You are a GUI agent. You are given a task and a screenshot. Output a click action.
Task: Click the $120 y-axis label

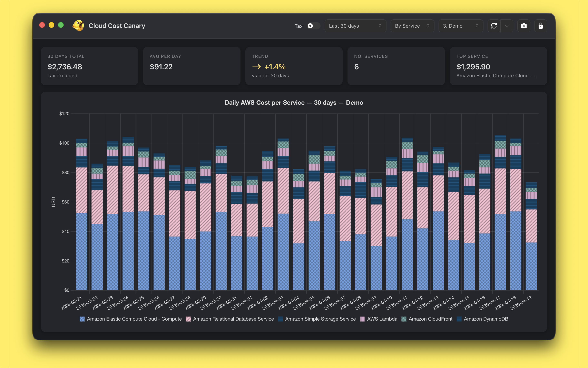click(x=64, y=114)
